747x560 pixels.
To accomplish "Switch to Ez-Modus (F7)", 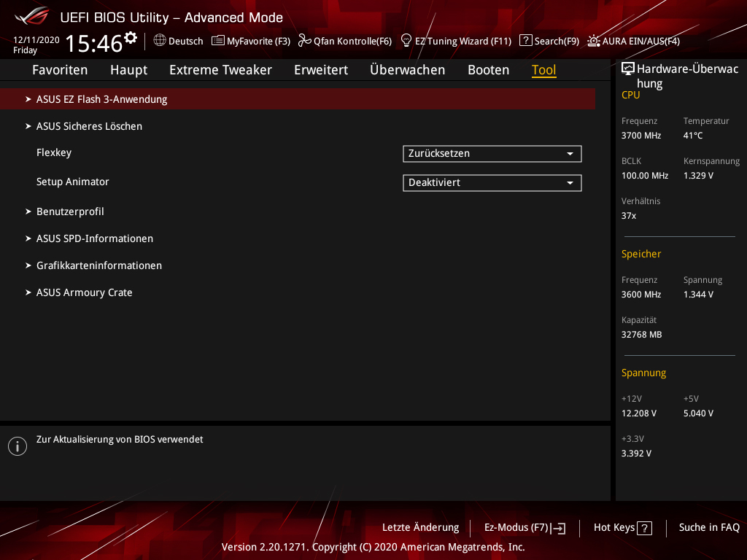I will click(525, 528).
